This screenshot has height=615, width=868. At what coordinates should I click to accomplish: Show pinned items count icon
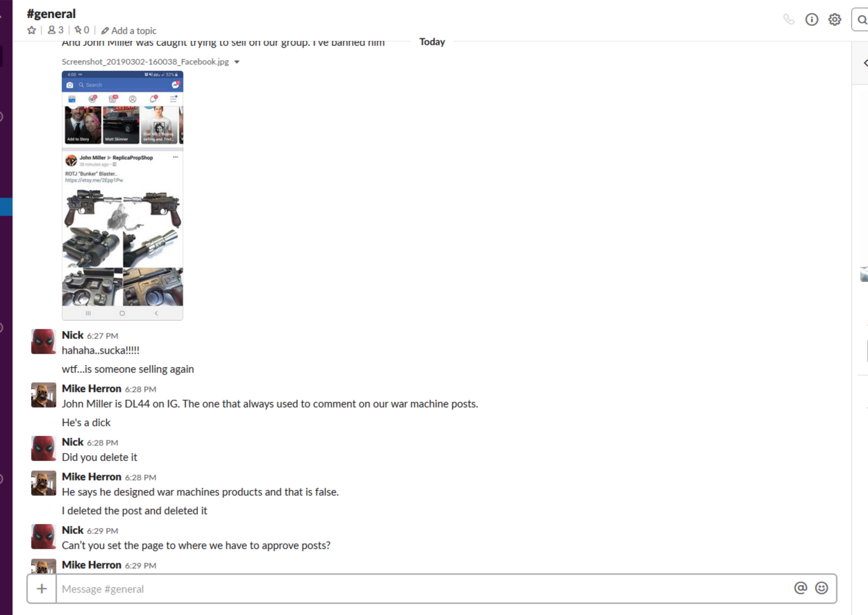click(82, 30)
